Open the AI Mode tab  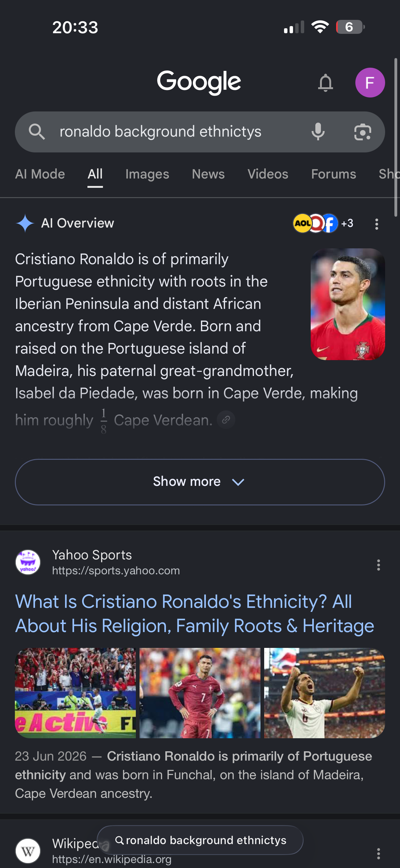coord(40,174)
